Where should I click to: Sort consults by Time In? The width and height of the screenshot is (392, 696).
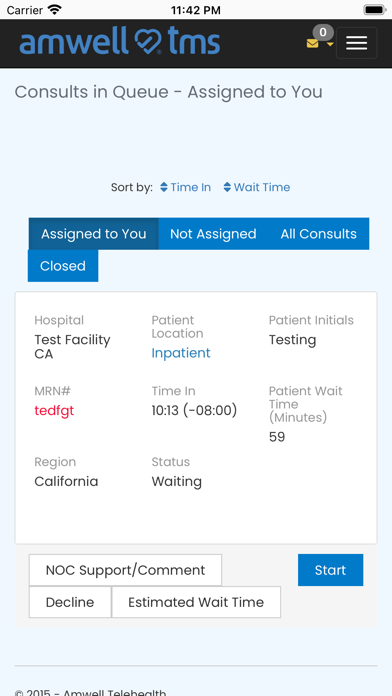[190, 187]
